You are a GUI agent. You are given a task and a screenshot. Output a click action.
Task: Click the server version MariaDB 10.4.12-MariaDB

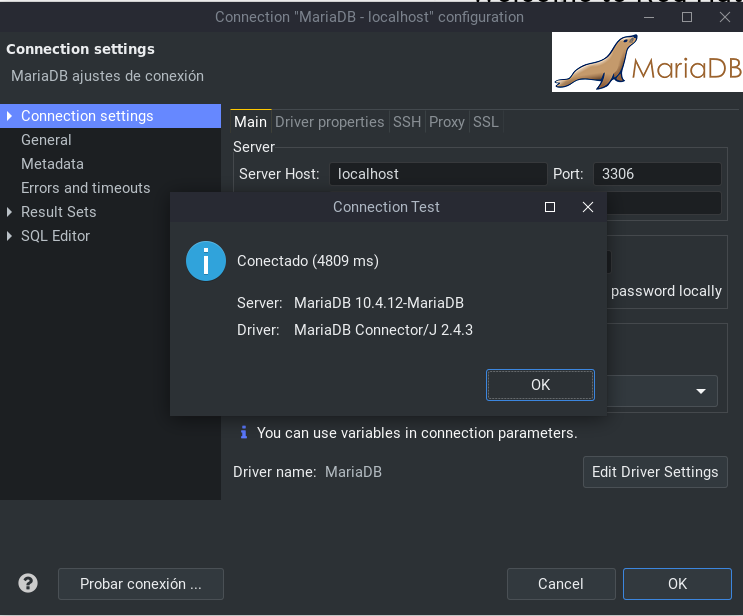pyautogui.click(x=379, y=303)
